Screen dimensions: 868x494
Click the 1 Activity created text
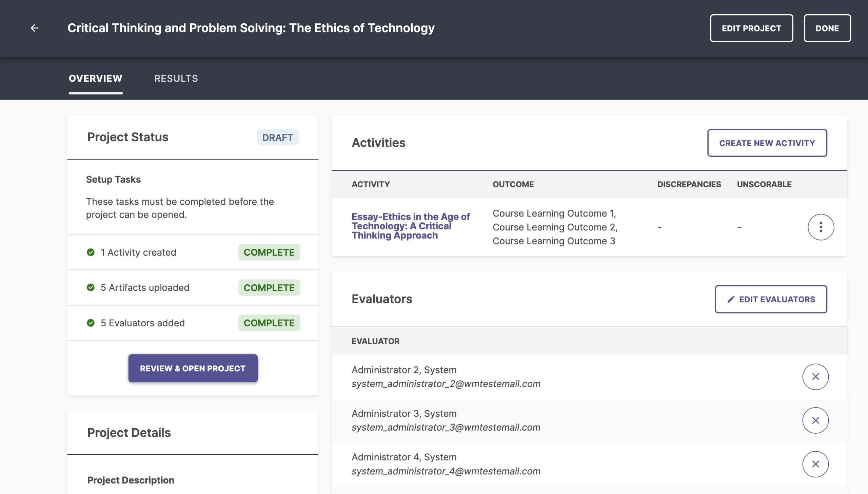[138, 252]
